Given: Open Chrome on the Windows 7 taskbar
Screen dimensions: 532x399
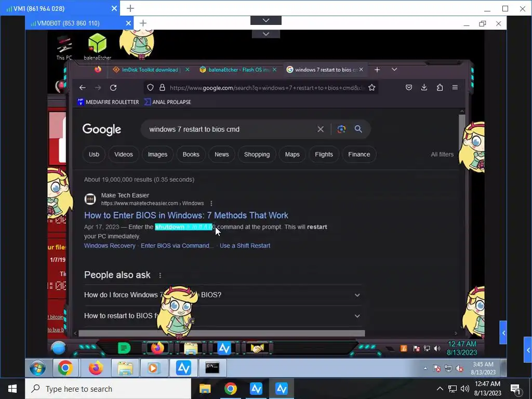Looking at the screenshot, I should tap(65, 368).
